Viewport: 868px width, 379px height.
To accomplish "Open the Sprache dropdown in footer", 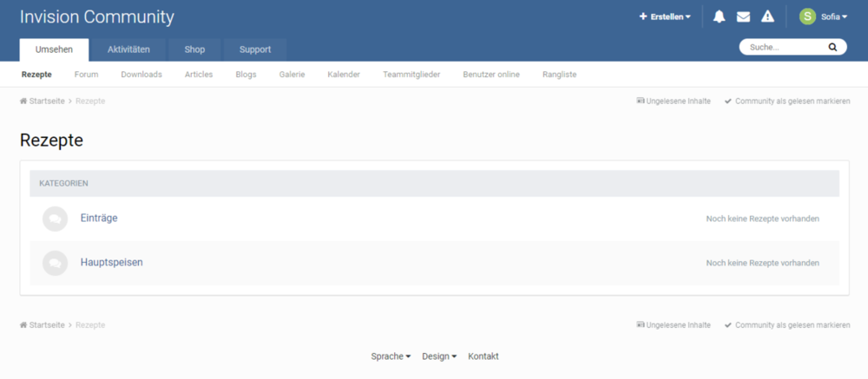I will pyautogui.click(x=391, y=356).
